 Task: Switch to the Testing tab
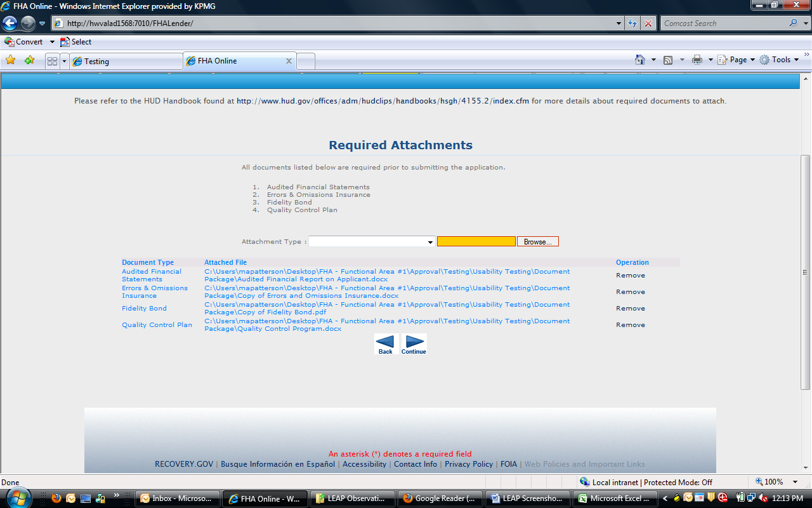point(126,62)
